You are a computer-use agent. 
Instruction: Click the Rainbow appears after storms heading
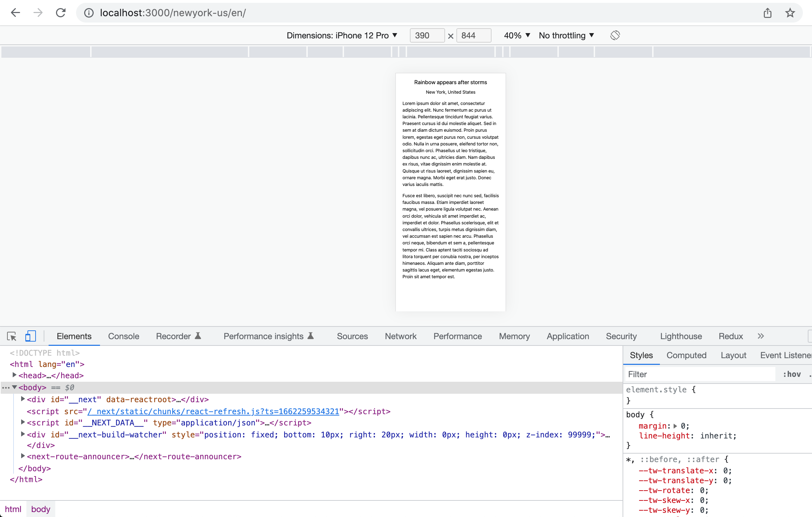[450, 82]
